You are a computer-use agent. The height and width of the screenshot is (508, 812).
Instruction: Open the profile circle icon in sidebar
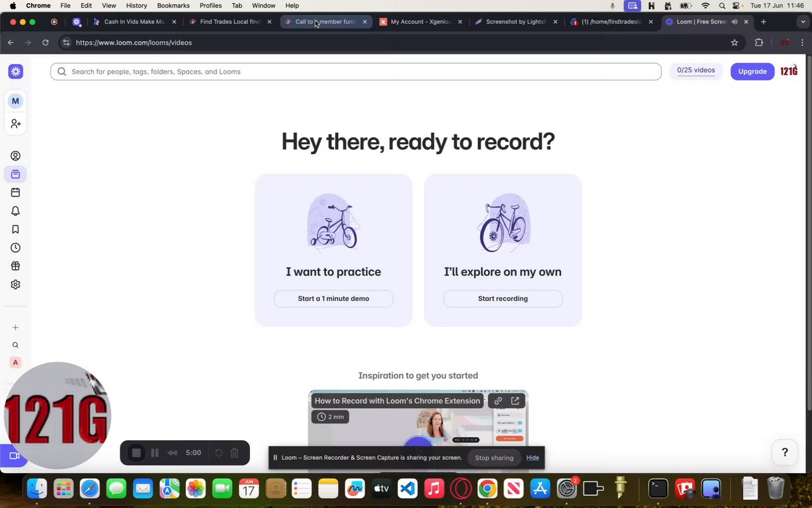pos(15,156)
